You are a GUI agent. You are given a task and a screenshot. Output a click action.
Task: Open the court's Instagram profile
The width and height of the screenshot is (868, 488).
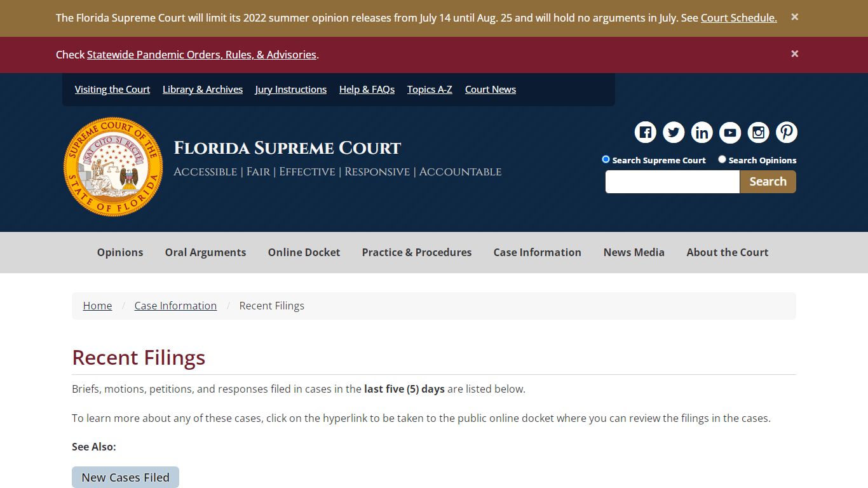(758, 133)
